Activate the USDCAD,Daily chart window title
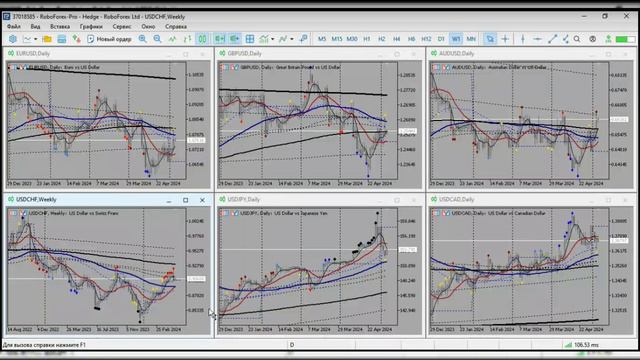This screenshot has height=360, width=640. click(456, 200)
